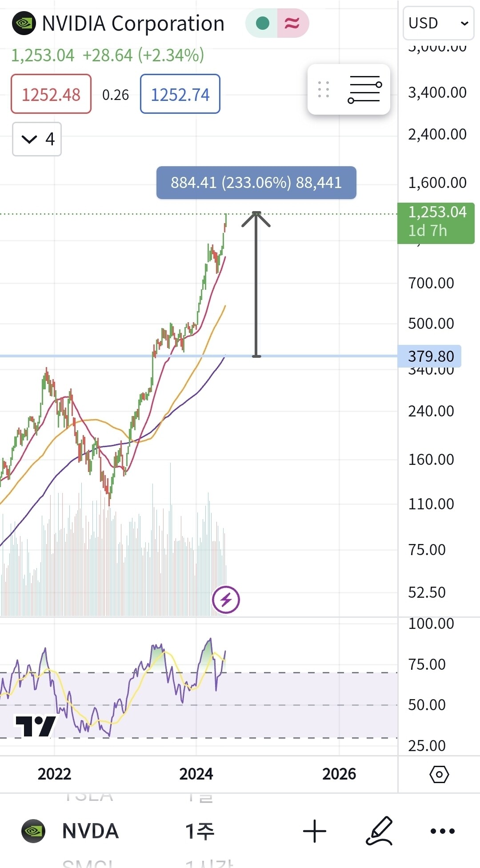Open the three-dot more menu
This screenshot has height=868, width=480.
(443, 831)
